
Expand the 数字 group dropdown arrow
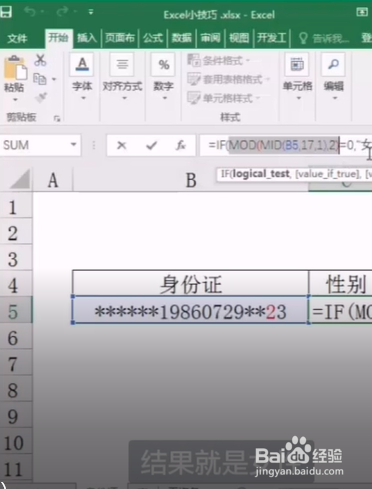pyautogui.click(x=165, y=98)
